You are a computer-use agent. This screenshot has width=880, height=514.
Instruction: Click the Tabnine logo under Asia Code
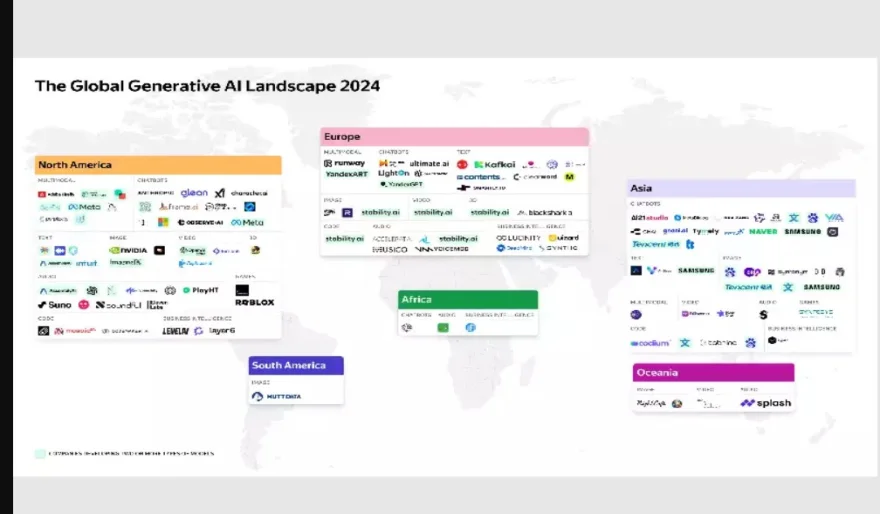click(x=718, y=342)
